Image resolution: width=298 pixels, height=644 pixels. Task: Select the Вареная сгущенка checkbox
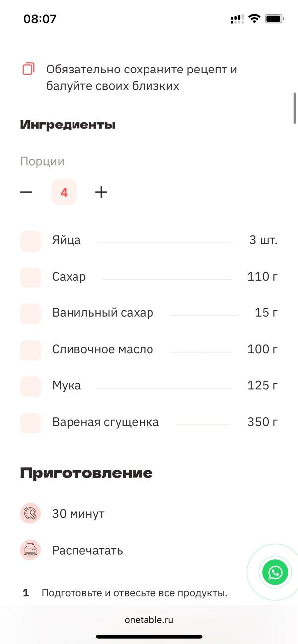pos(30,423)
